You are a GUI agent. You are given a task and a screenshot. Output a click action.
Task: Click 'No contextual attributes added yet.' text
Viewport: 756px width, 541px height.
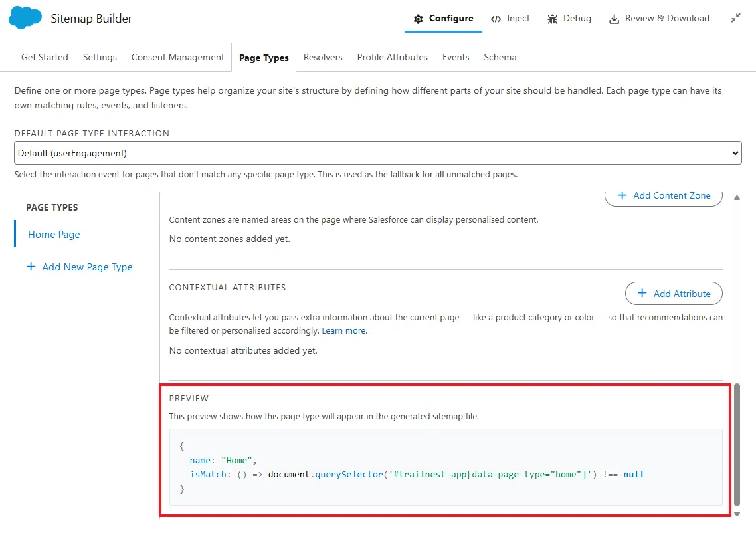(x=244, y=350)
